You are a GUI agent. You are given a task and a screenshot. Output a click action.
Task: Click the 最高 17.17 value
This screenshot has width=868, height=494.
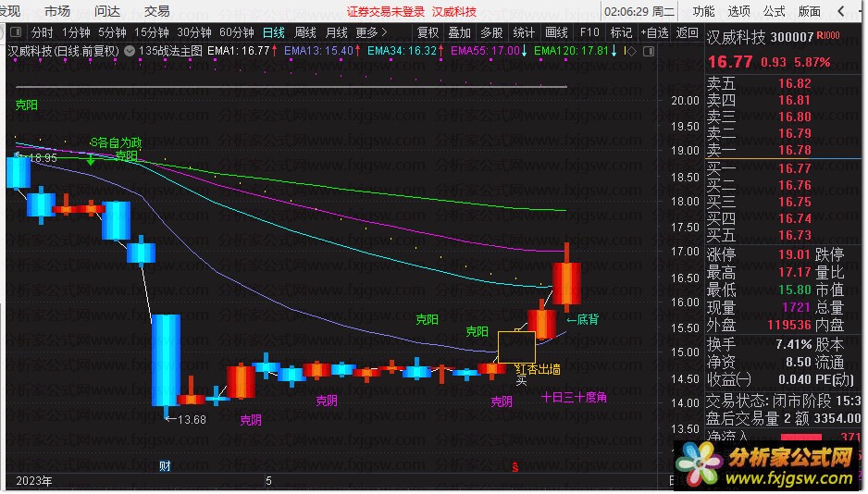794,272
